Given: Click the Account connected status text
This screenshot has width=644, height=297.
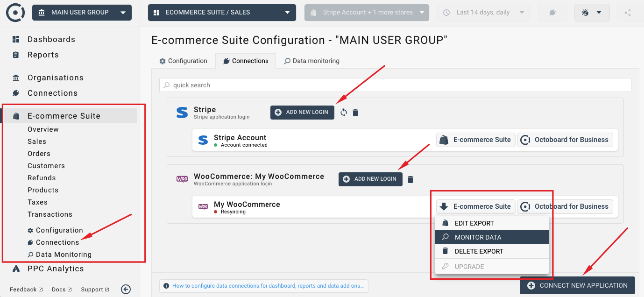Looking at the screenshot, I should [244, 145].
